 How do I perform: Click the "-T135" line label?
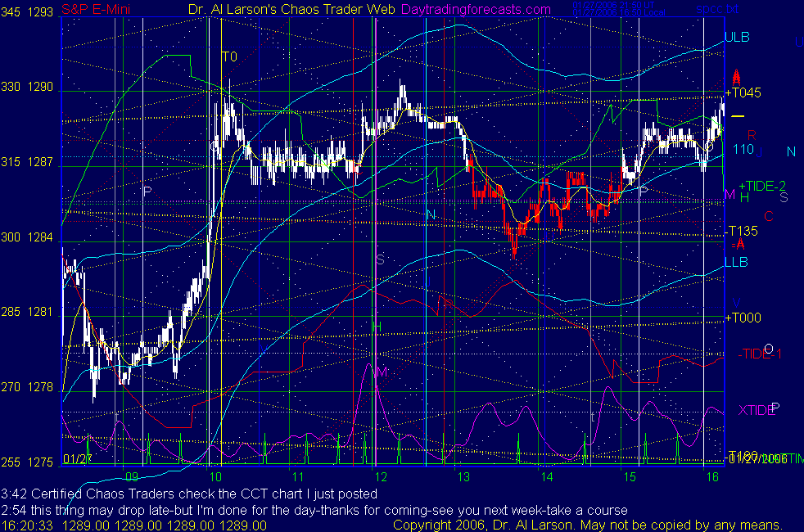tap(742, 231)
